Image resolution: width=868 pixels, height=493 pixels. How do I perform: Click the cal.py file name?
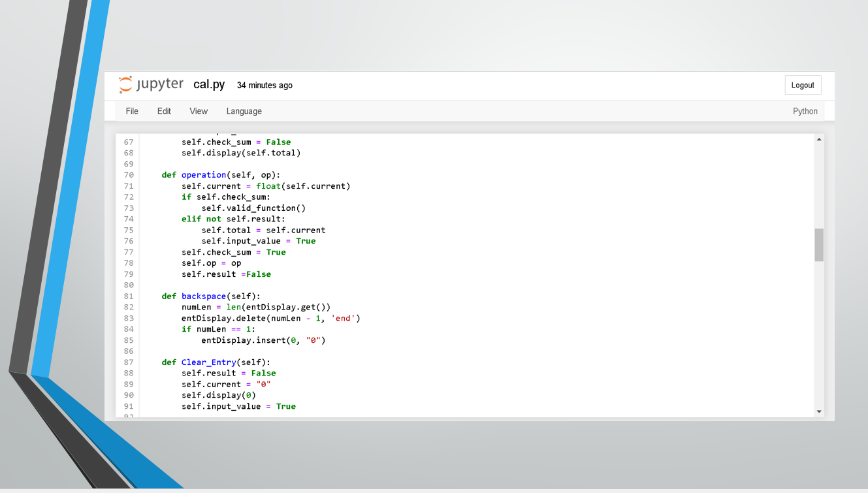coord(209,85)
